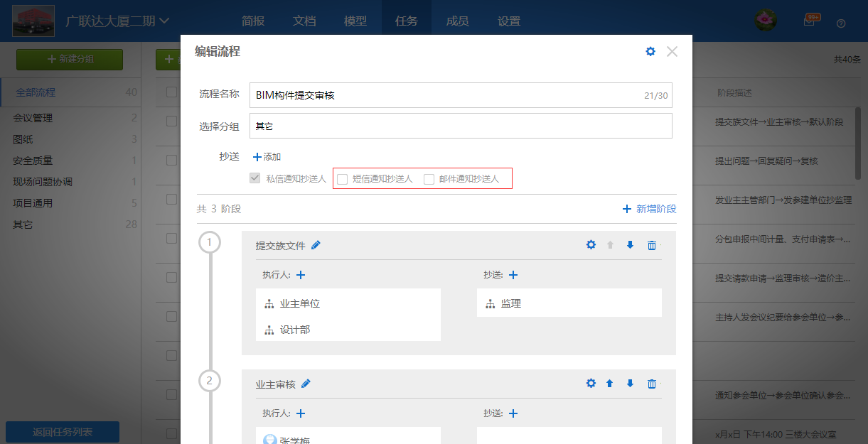The height and width of the screenshot is (444, 868).
Task: Expand the 广联达大厦二期 project dropdown
Action: (x=164, y=21)
